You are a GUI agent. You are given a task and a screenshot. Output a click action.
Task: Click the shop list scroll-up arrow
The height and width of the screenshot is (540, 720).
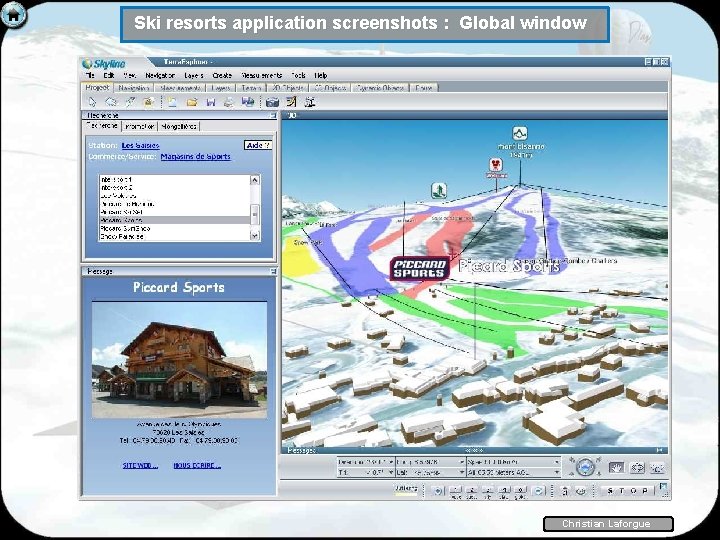click(255, 180)
